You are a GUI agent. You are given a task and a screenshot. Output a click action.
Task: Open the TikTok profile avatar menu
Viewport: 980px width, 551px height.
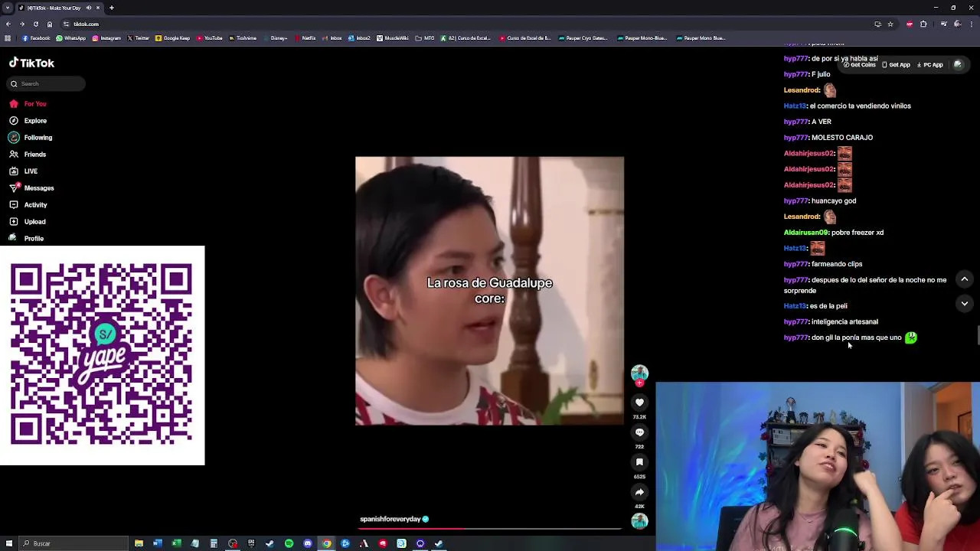click(958, 65)
